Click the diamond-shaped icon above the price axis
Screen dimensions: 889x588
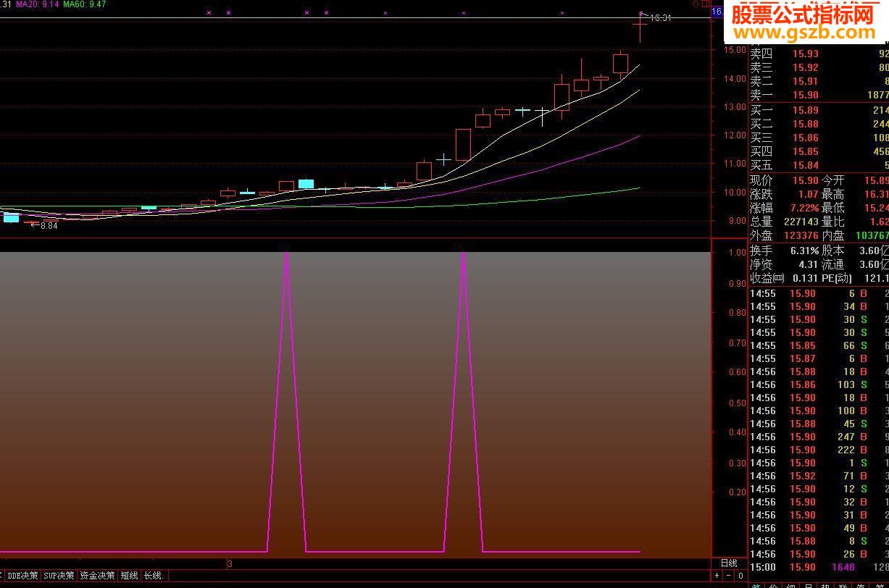(696, 4)
